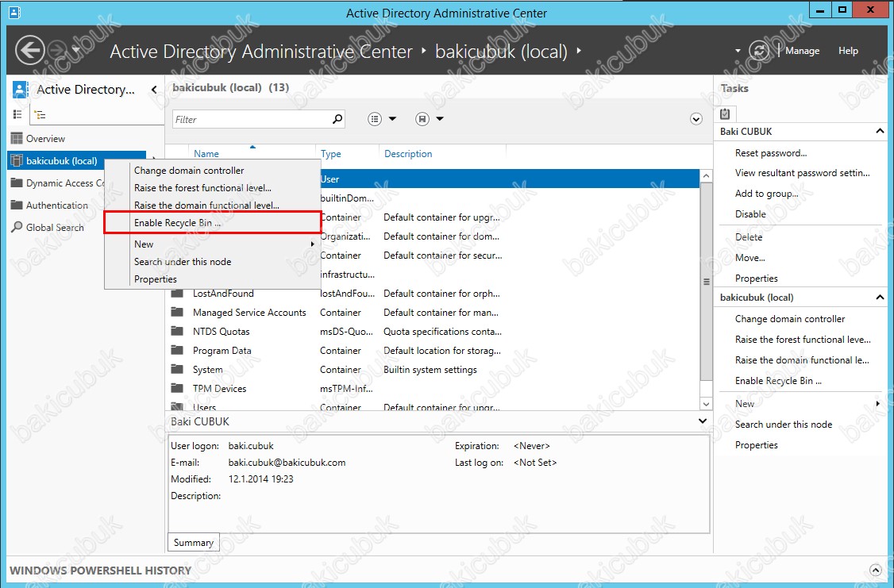Collapse the navigation pane
The width and height of the screenshot is (894, 588).
click(154, 90)
